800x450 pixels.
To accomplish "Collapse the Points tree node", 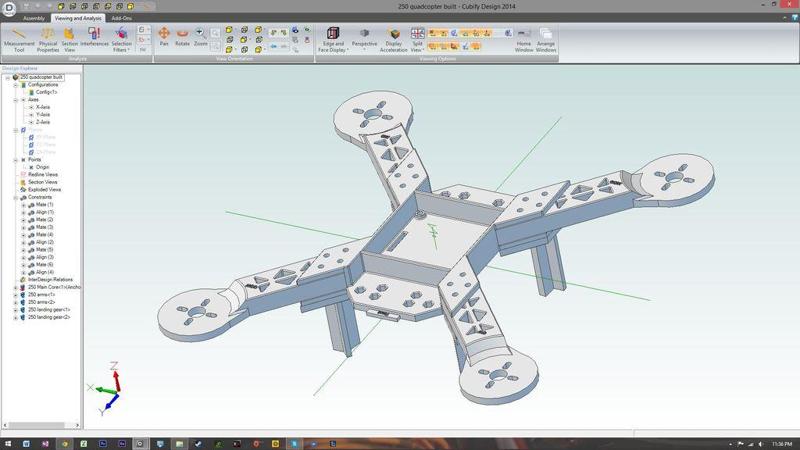I will [x=16, y=160].
